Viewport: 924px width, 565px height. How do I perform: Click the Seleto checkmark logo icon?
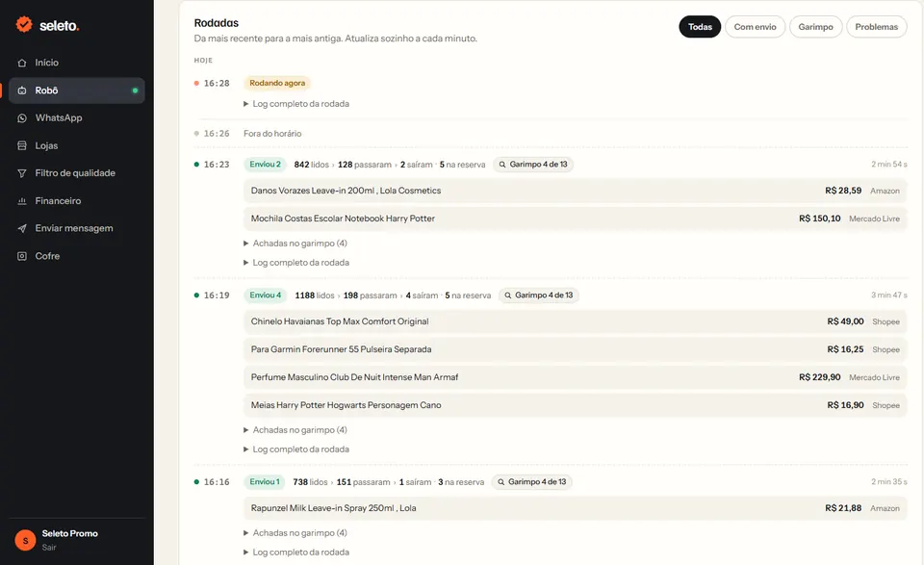(24, 24)
